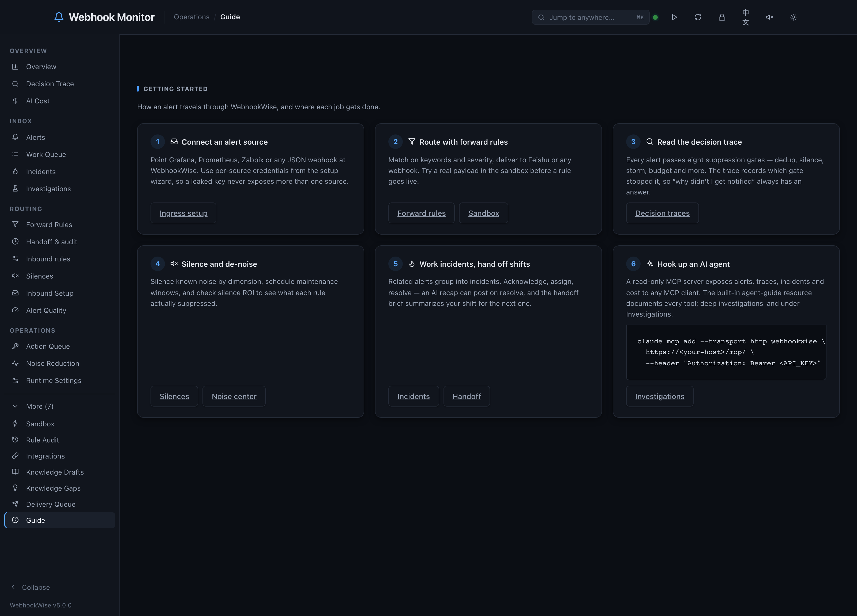
Task: Toggle light/dark theme sun icon
Action: point(793,17)
